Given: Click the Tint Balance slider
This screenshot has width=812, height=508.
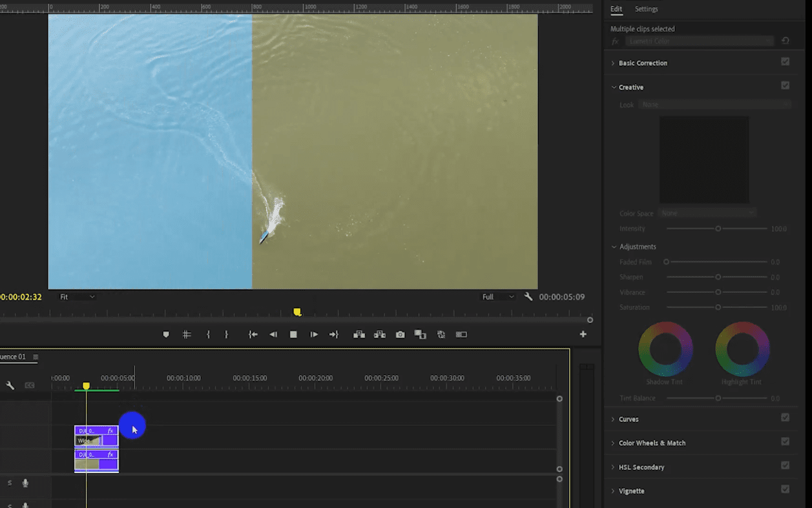Looking at the screenshot, I should pos(717,398).
